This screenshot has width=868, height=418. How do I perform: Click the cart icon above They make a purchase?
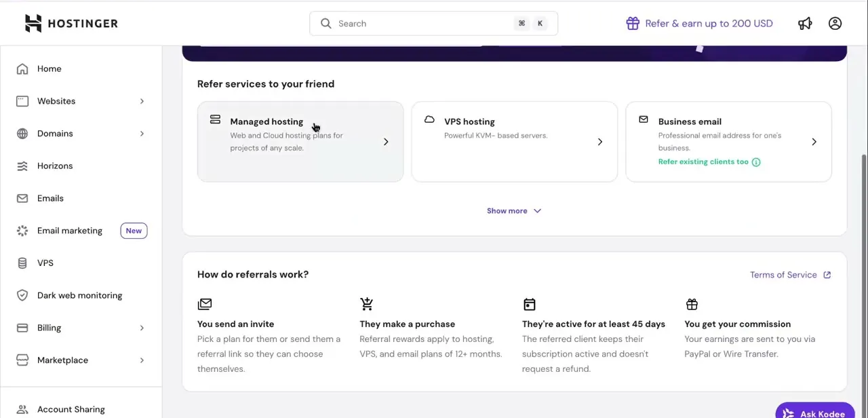(x=367, y=304)
